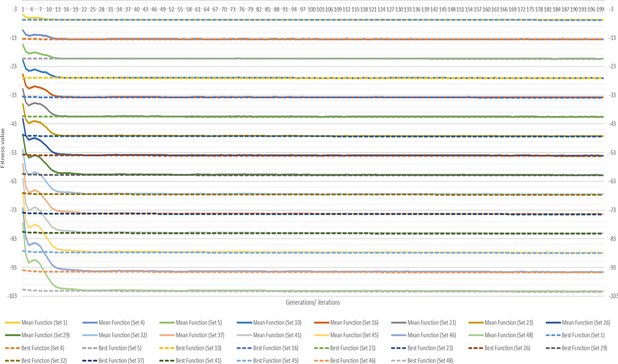This screenshot has width=618, height=364.
Task: Click the generation tick label 46
Action: (154, 9)
